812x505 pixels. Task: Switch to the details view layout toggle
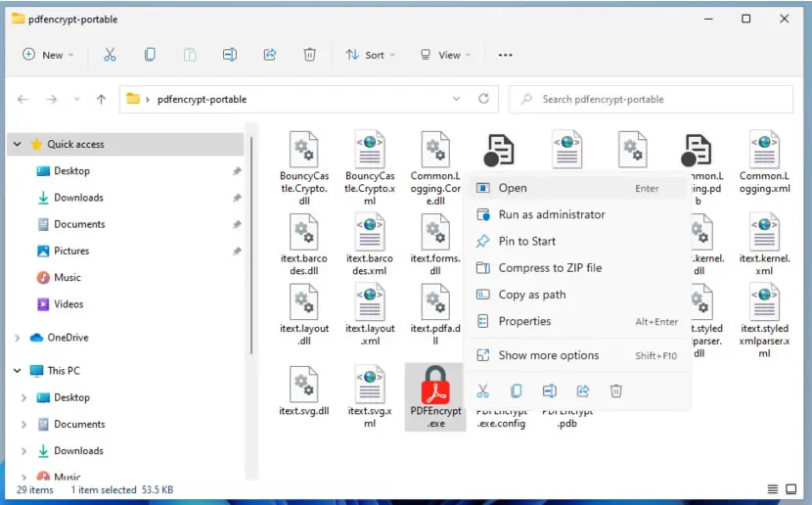(x=772, y=489)
